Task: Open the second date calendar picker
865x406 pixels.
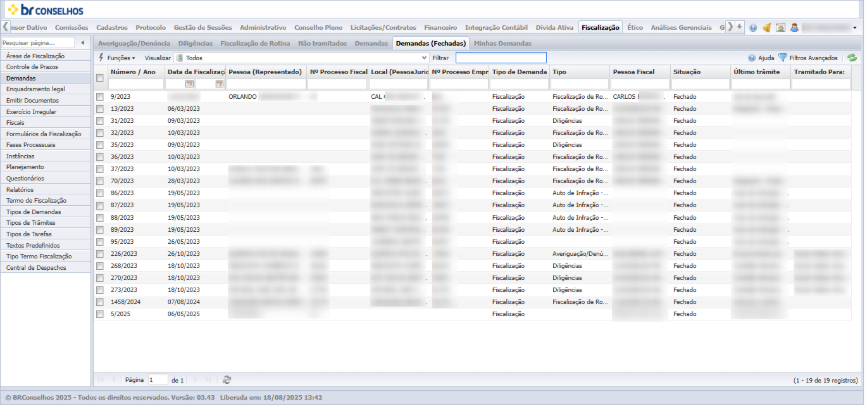Action: (x=219, y=84)
